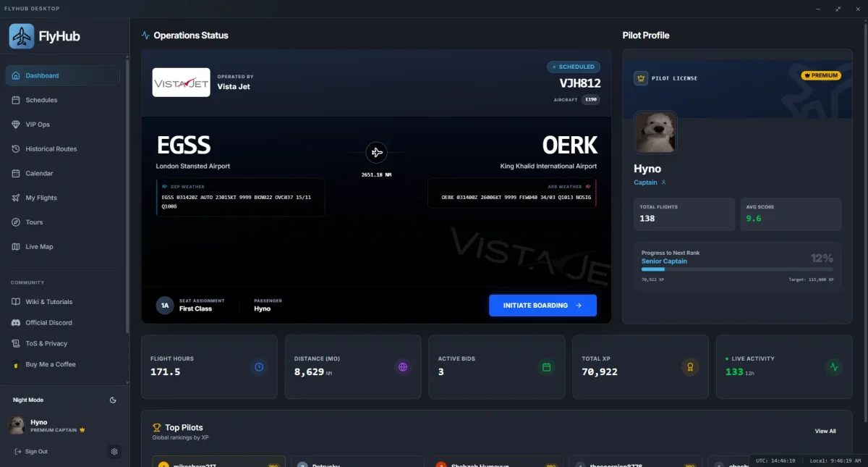The image size is (868, 467).
Task: Click the SCHEDULED status badge
Action: click(574, 67)
